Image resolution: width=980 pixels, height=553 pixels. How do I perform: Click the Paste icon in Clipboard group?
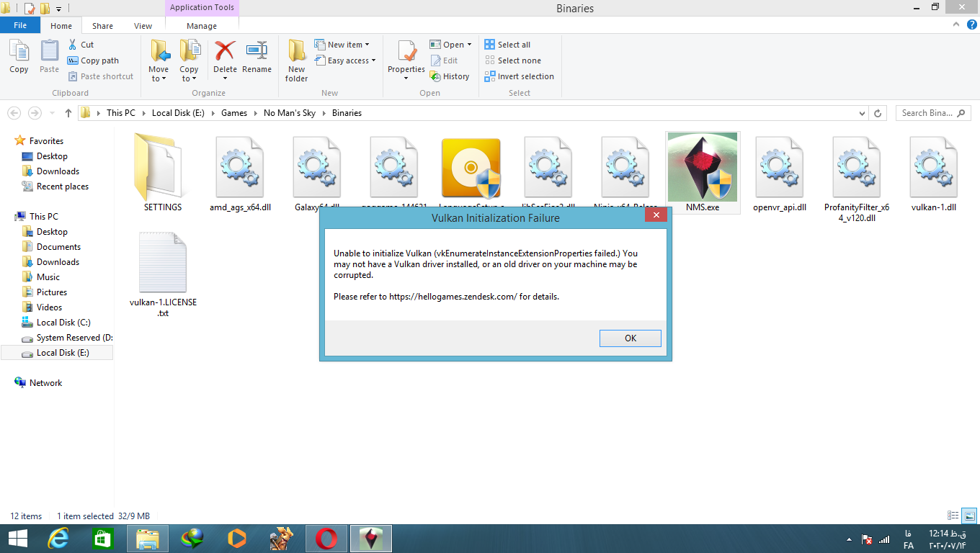[x=49, y=56]
